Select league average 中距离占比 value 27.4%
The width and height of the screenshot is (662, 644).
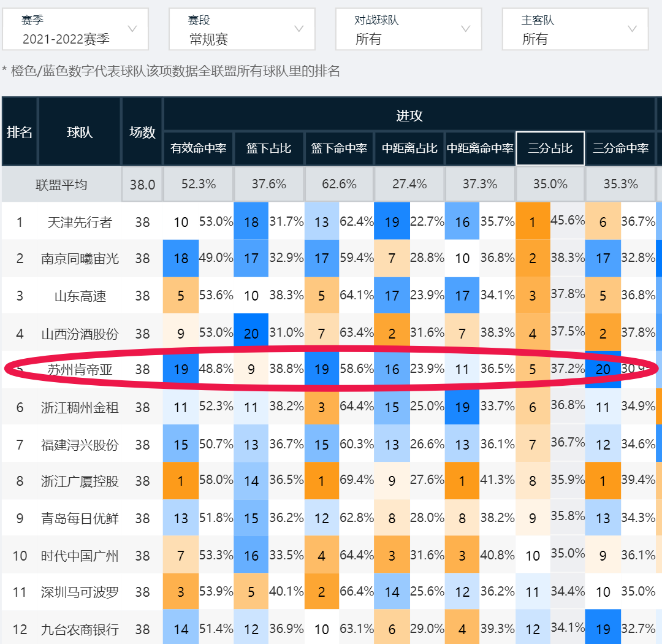click(409, 184)
